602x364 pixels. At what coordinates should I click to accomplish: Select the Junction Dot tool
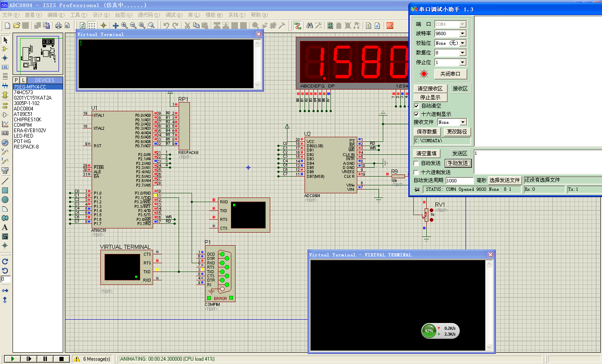coord(5,58)
